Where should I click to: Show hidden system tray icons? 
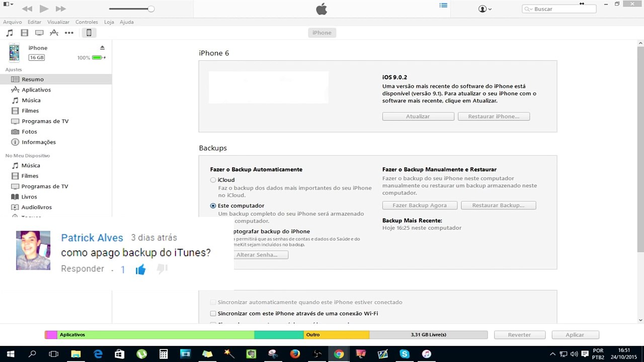pos(553,354)
